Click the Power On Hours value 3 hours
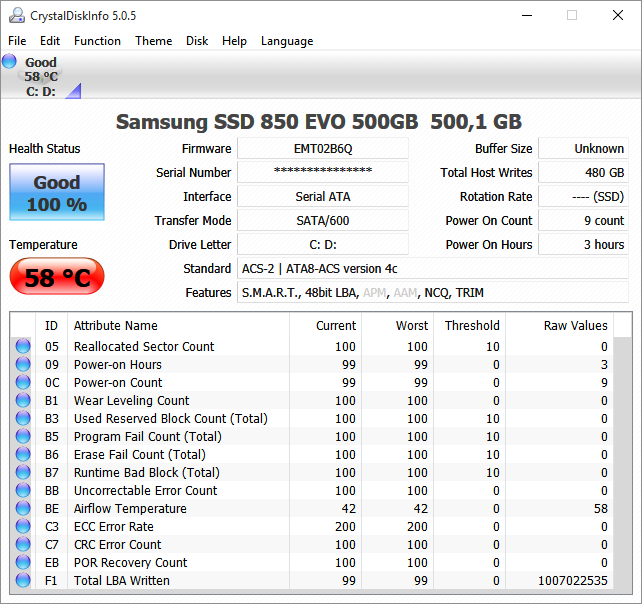Image resolution: width=642 pixels, height=604 pixels. pos(583,244)
